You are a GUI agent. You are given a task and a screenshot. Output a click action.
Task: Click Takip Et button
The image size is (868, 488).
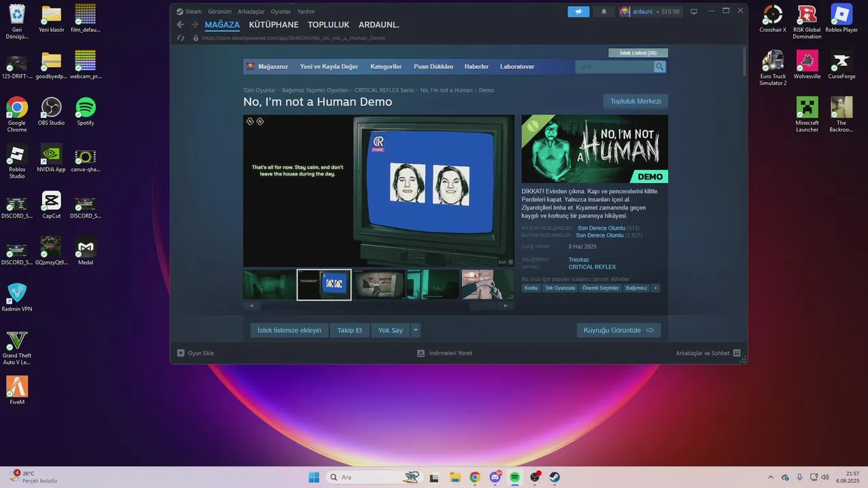[x=350, y=330]
